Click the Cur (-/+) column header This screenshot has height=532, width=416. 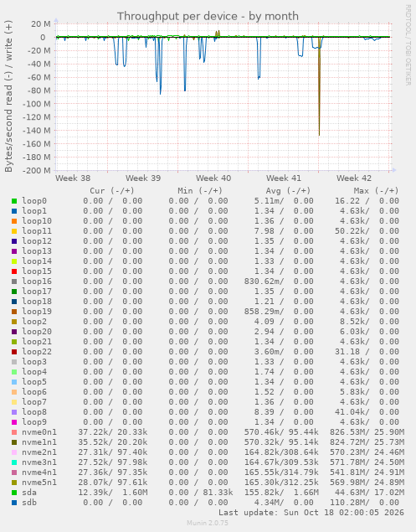pyautogui.click(x=112, y=191)
